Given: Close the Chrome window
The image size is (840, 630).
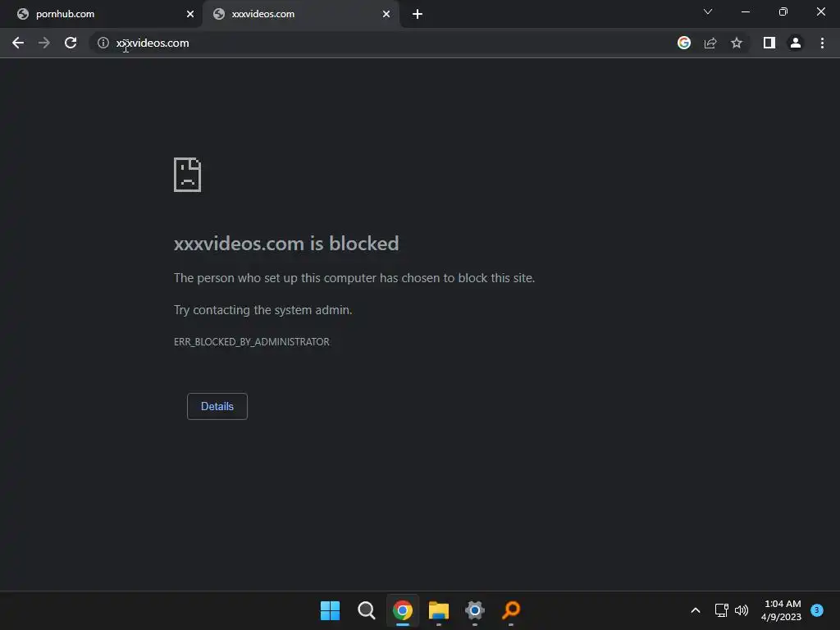Looking at the screenshot, I should tap(820, 11).
